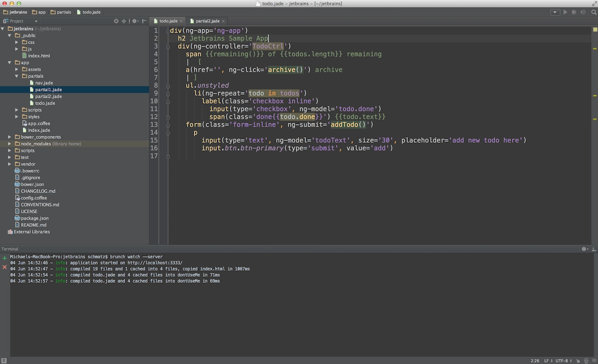Expand the bower_components folder

point(10,137)
